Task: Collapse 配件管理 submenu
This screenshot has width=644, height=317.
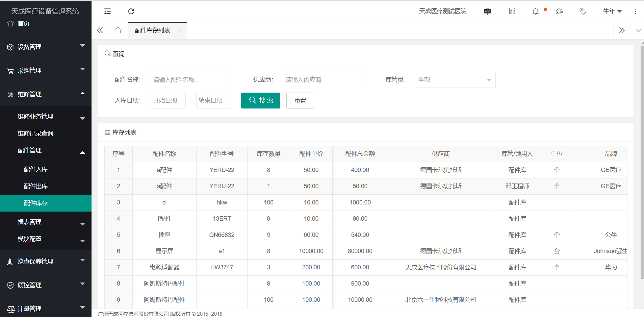Action: pyautogui.click(x=46, y=150)
